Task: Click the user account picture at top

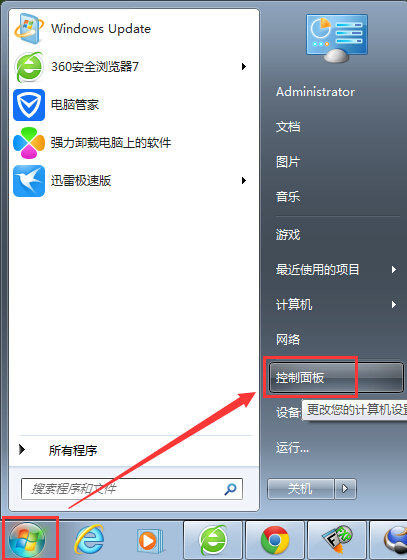Action: [336, 39]
